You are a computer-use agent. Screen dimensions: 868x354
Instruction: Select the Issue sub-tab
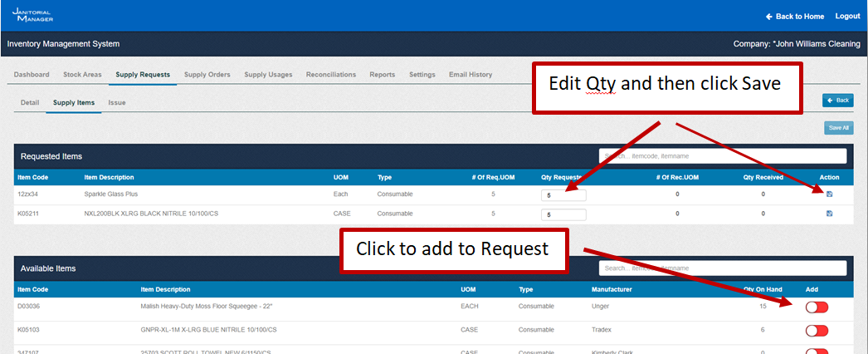point(117,103)
